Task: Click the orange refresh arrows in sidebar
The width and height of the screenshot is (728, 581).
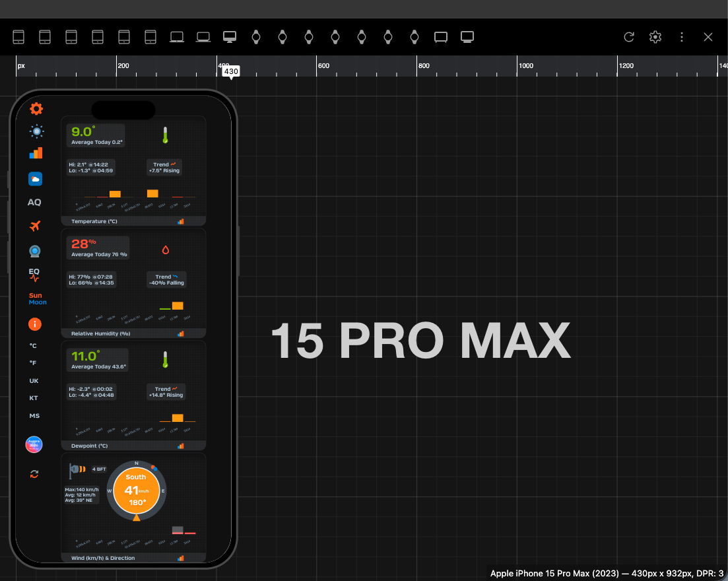Action: [34, 474]
